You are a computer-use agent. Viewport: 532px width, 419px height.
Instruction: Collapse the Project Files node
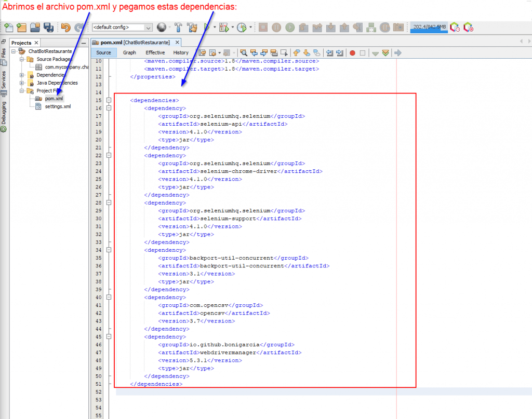(x=22, y=91)
